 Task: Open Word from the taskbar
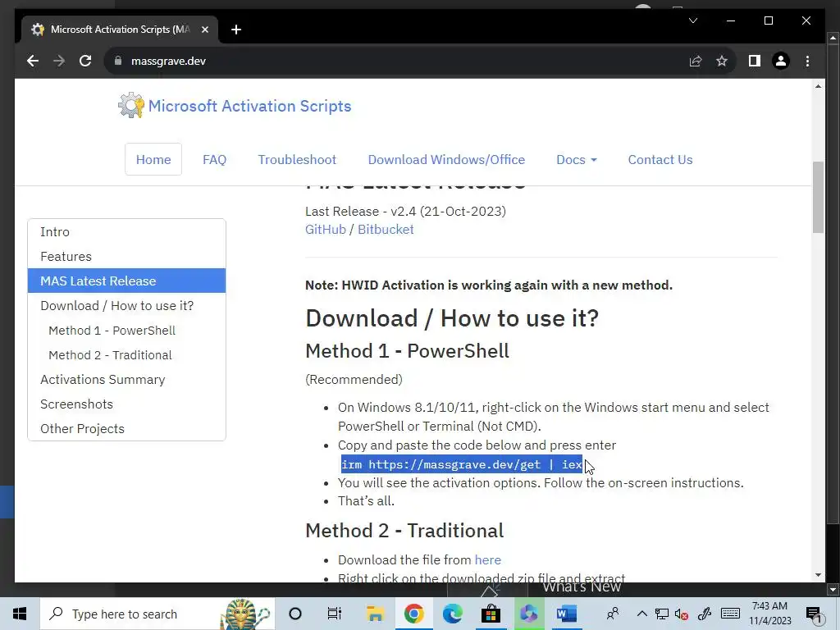coord(567,614)
